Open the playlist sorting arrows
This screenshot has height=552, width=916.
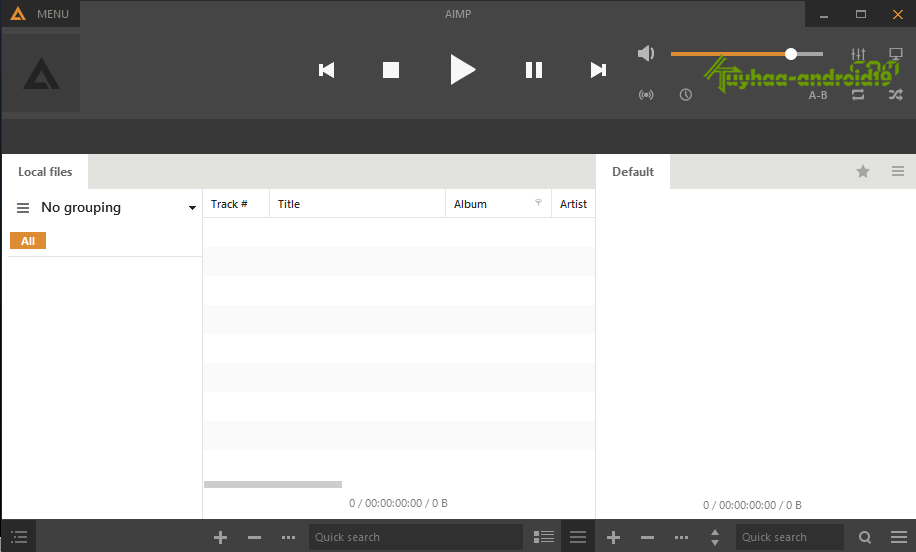pos(714,537)
